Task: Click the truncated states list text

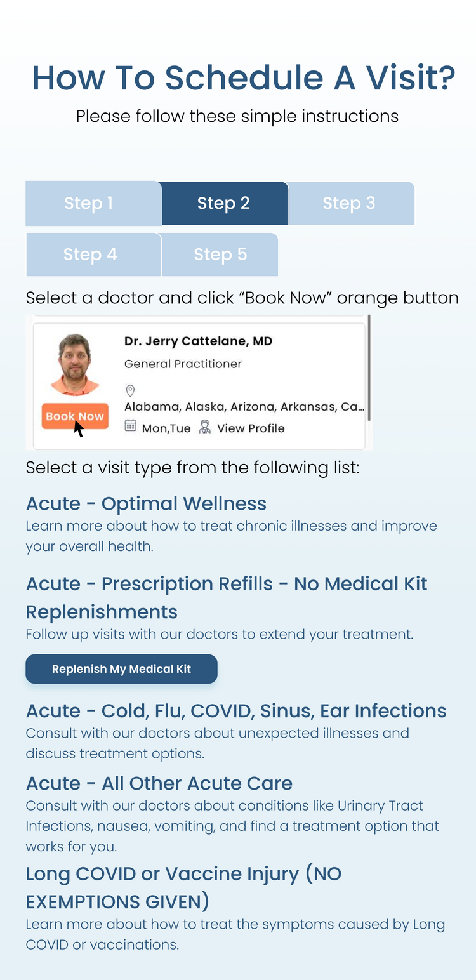Action: (244, 407)
